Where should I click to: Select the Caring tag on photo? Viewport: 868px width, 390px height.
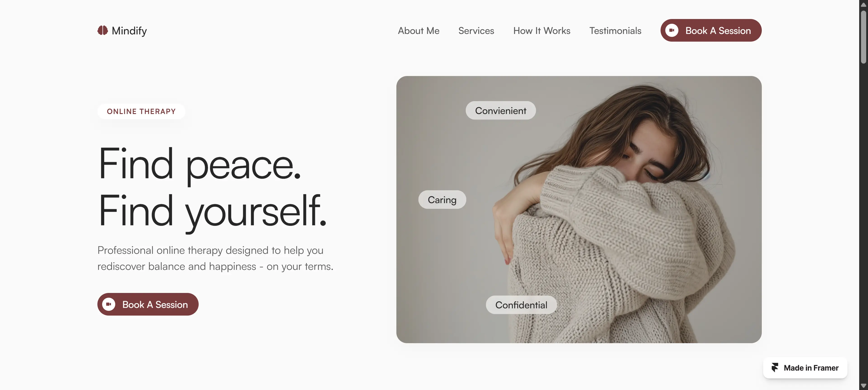pyautogui.click(x=442, y=200)
